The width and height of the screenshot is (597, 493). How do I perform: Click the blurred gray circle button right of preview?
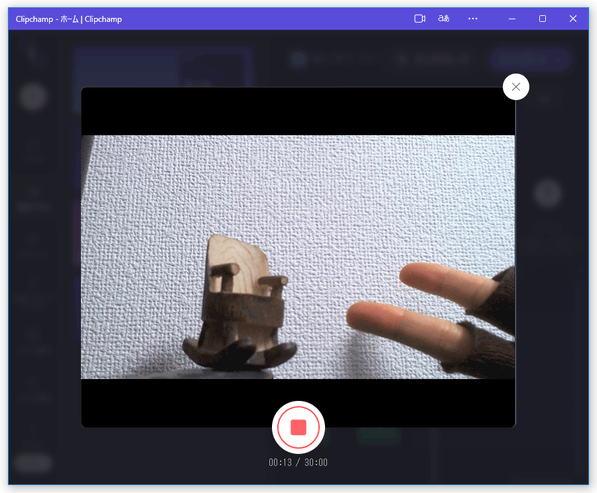(548, 193)
